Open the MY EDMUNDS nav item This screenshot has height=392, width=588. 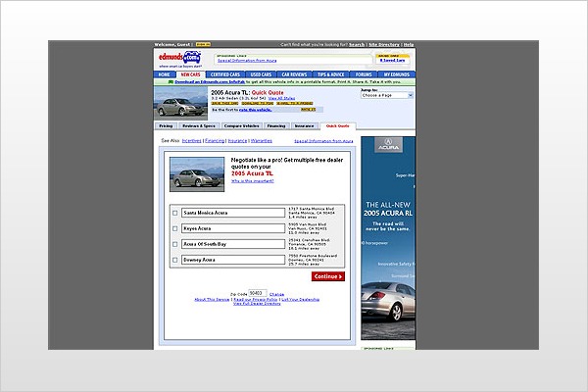397,74
